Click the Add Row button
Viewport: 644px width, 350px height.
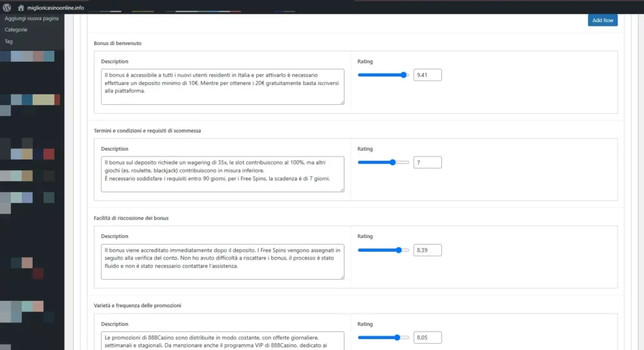click(602, 20)
